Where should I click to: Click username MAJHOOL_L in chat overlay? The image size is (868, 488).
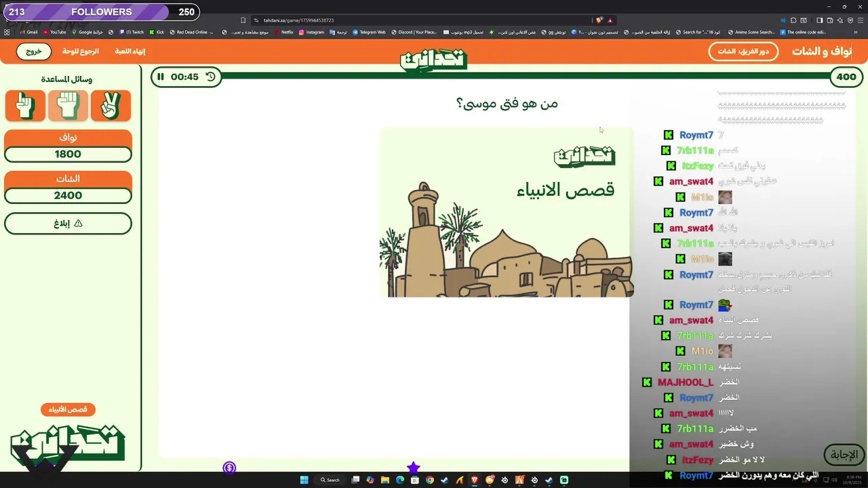[x=685, y=382]
